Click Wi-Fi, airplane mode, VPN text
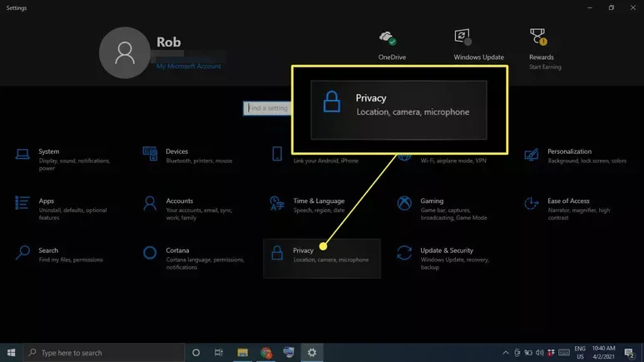The image size is (644, 362). tap(453, 161)
